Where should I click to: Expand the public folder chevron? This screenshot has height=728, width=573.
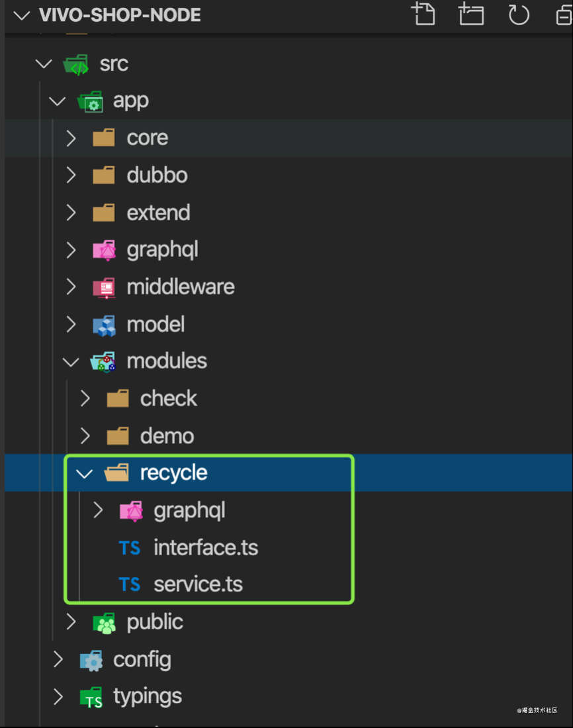pos(71,621)
